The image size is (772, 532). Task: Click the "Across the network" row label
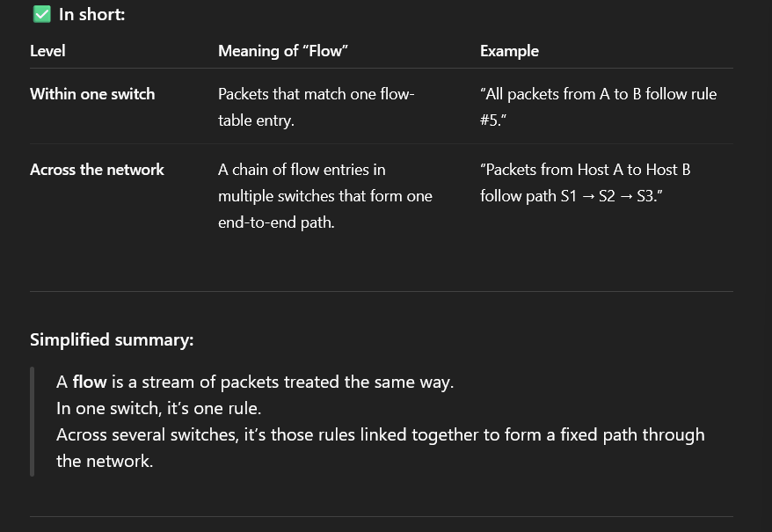(97, 170)
